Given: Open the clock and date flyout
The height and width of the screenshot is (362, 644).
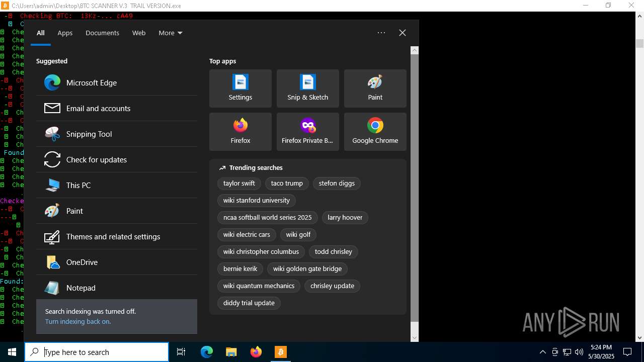Looking at the screenshot, I should (602, 352).
